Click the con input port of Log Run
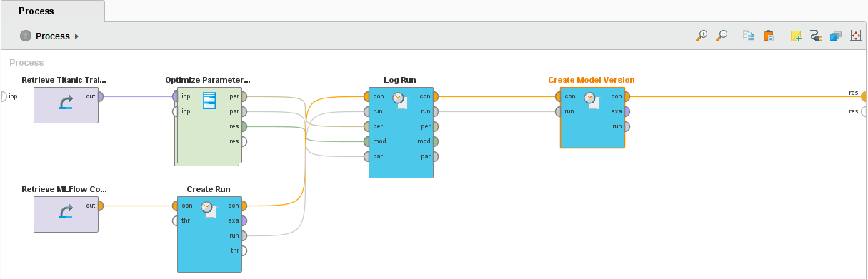This screenshot has height=279, width=868. pyautogui.click(x=367, y=96)
